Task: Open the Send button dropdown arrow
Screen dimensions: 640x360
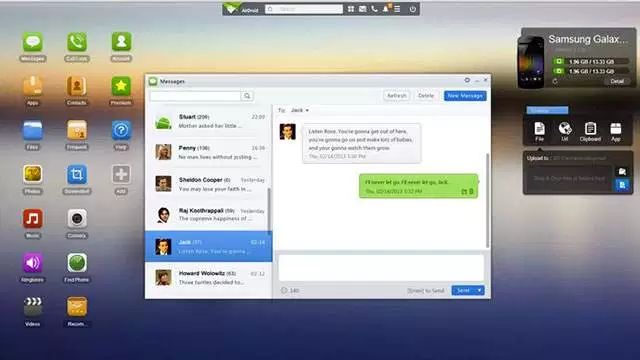Action: click(x=479, y=290)
